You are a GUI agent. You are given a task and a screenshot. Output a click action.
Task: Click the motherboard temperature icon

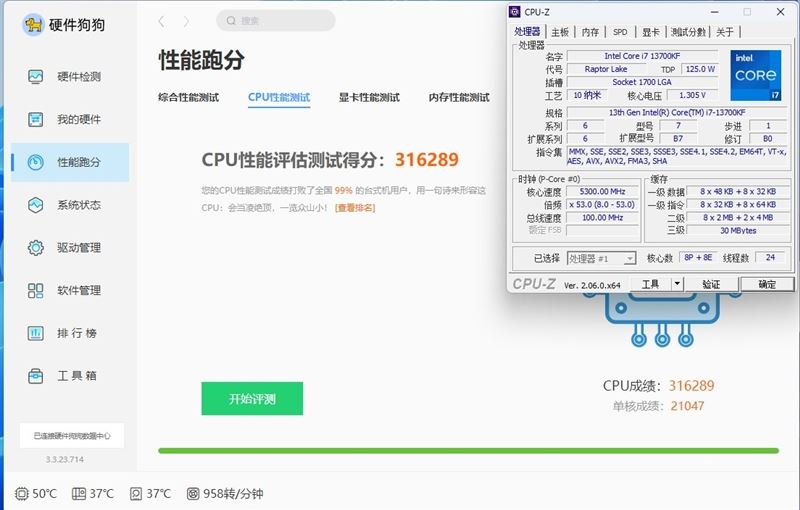pos(79,494)
